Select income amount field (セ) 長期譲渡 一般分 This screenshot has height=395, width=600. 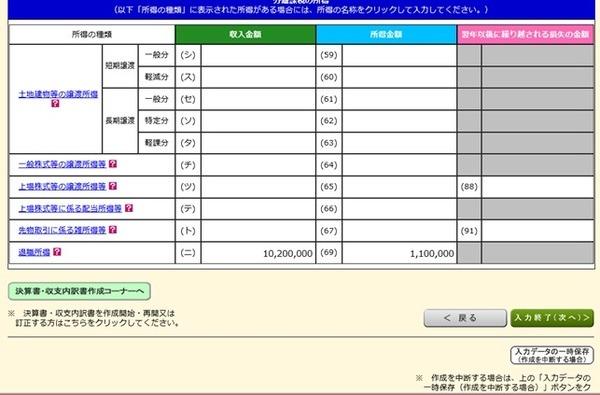[x=258, y=100]
